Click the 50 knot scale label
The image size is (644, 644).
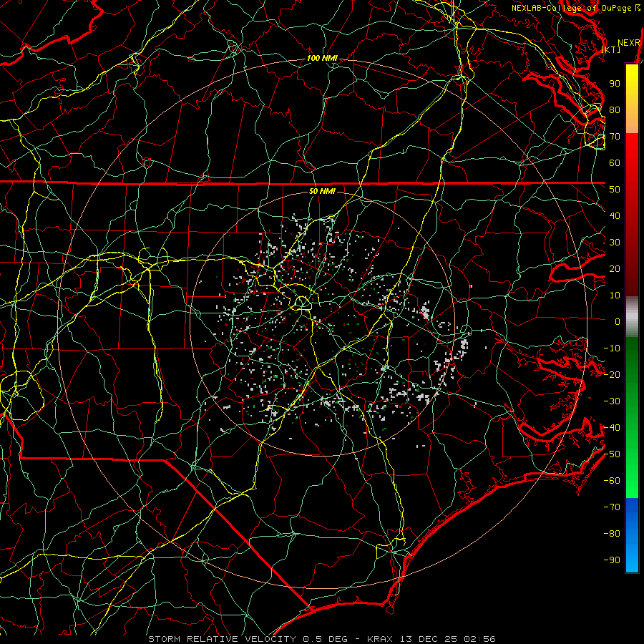615,190
